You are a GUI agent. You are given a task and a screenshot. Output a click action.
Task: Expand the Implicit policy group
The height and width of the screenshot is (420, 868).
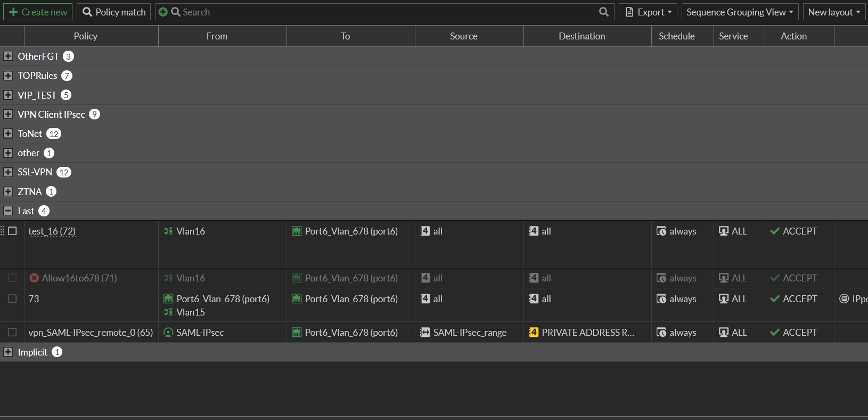click(x=8, y=352)
